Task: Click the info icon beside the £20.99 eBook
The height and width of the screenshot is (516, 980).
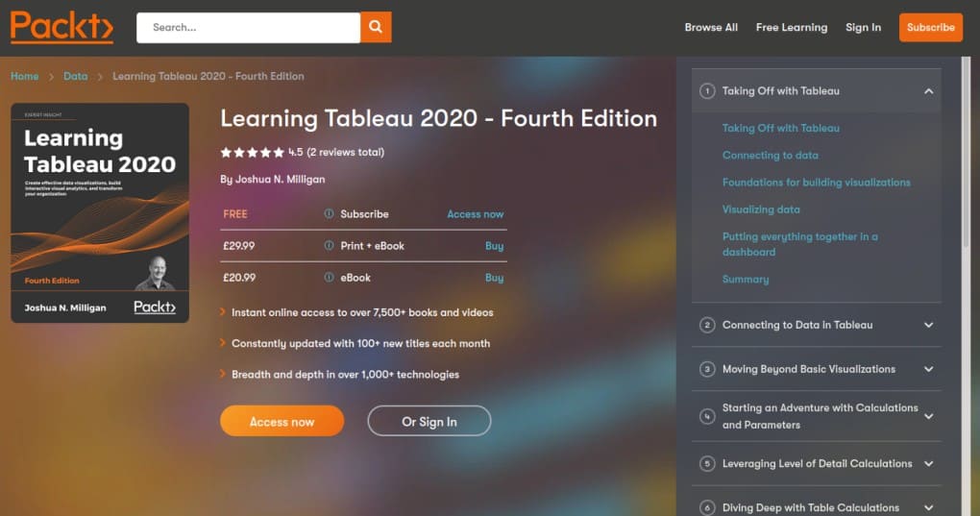Action: click(x=329, y=278)
